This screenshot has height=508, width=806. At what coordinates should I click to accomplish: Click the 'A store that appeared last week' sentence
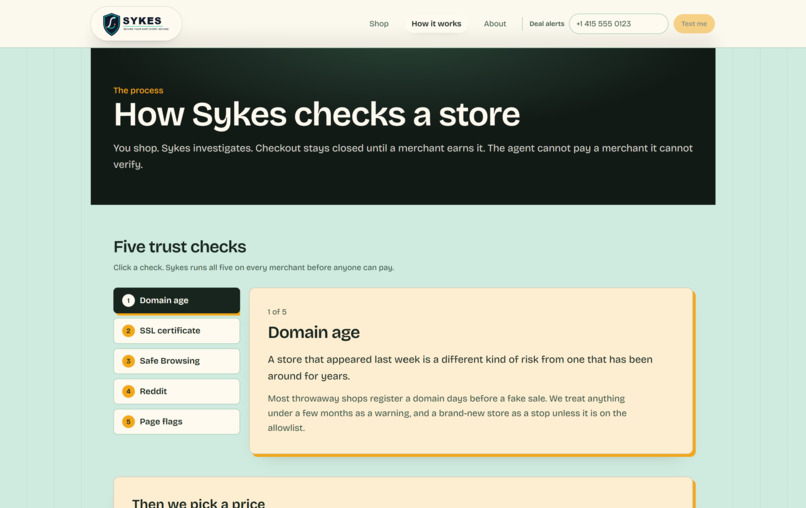[x=460, y=368]
